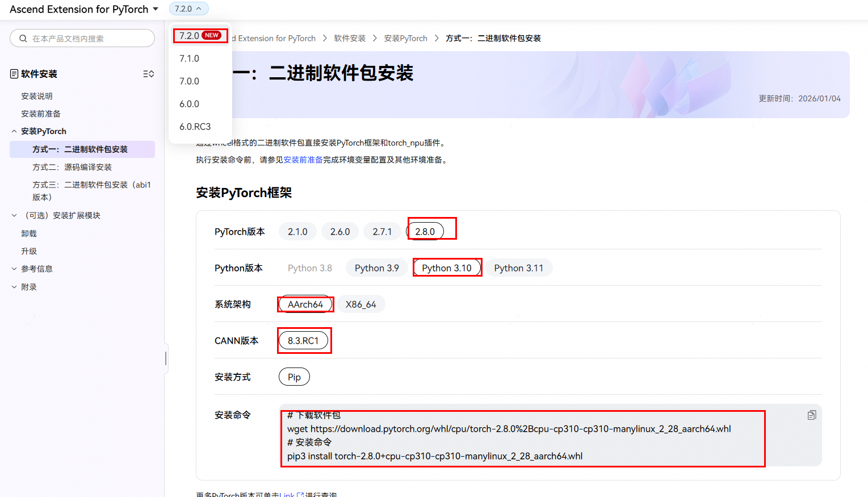The width and height of the screenshot is (868, 497).
Task: Select X86_64 system architecture
Action: pos(361,304)
